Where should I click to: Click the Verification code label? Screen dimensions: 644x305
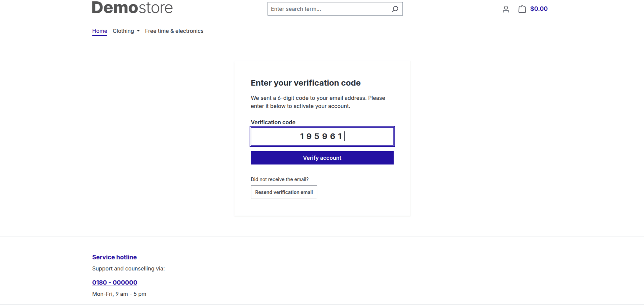point(273,122)
